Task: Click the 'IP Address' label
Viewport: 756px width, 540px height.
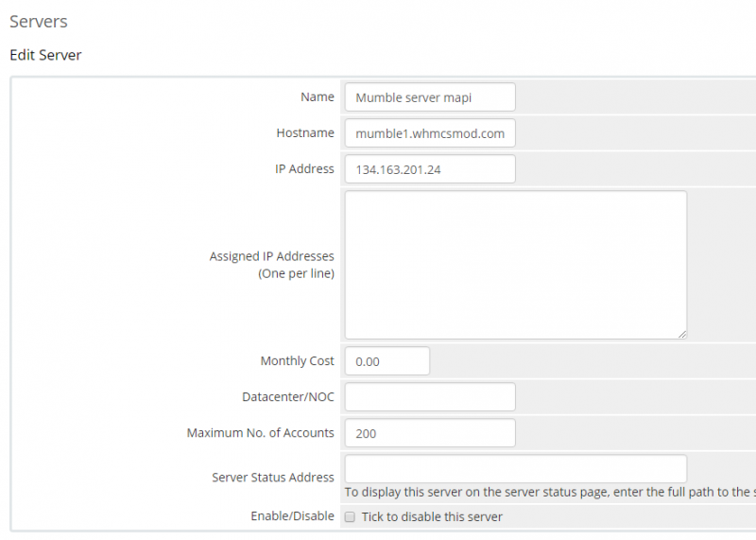Action: point(304,168)
